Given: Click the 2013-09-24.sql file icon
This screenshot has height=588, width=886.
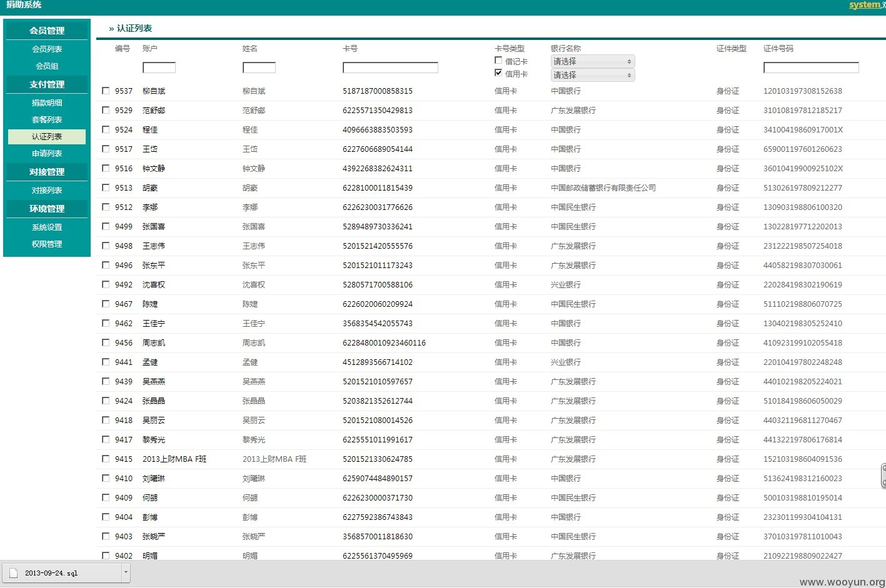Looking at the screenshot, I should (x=13, y=573).
